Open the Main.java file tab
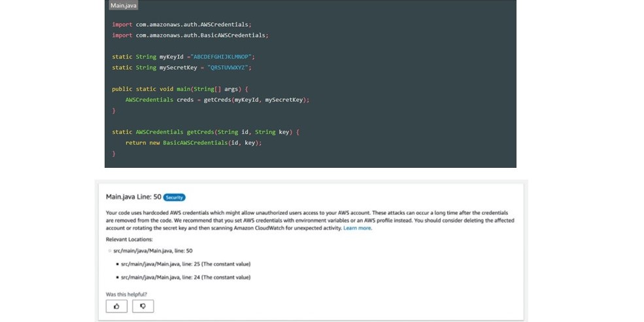 pyautogui.click(x=123, y=5)
